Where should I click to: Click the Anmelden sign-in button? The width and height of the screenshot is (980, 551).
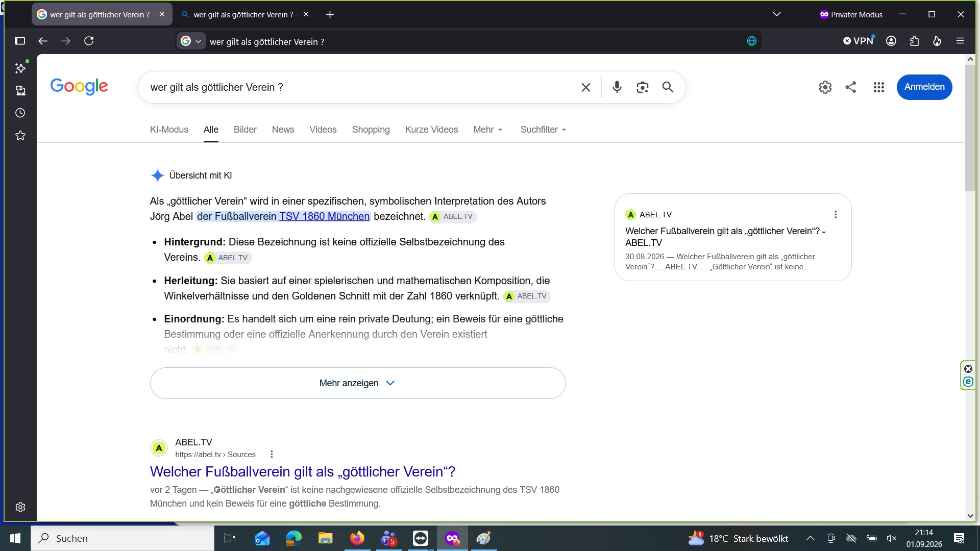(924, 87)
